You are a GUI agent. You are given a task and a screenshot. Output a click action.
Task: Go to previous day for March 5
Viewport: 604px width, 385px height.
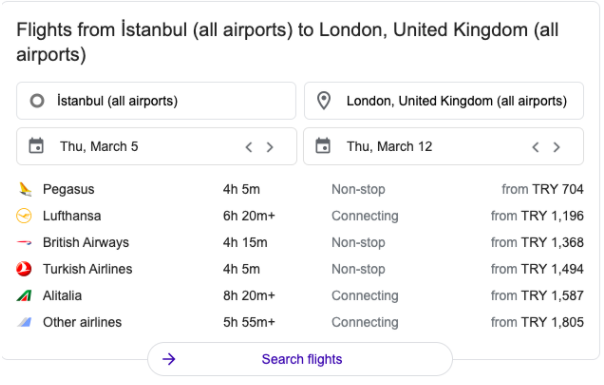[249, 147]
